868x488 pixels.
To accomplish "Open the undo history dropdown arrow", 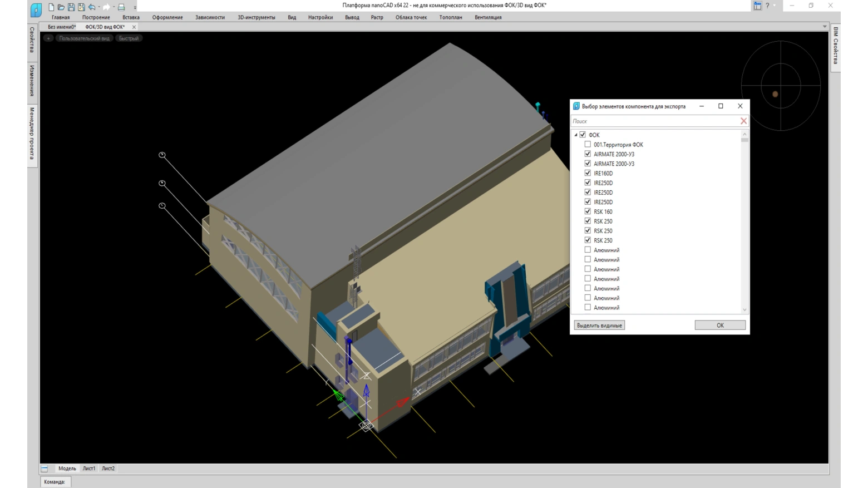I will [x=99, y=7].
